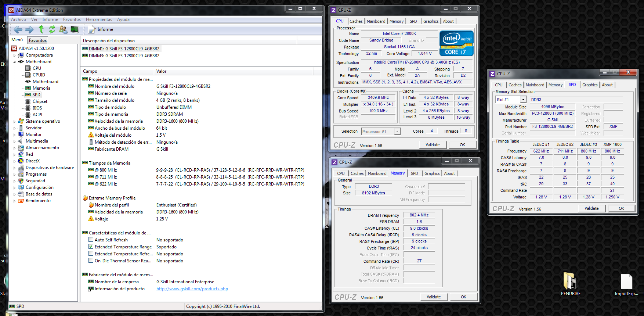This screenshot has height=316, width=644.
Task: Click OK in the SPD tab window
Action: (621, 208)
